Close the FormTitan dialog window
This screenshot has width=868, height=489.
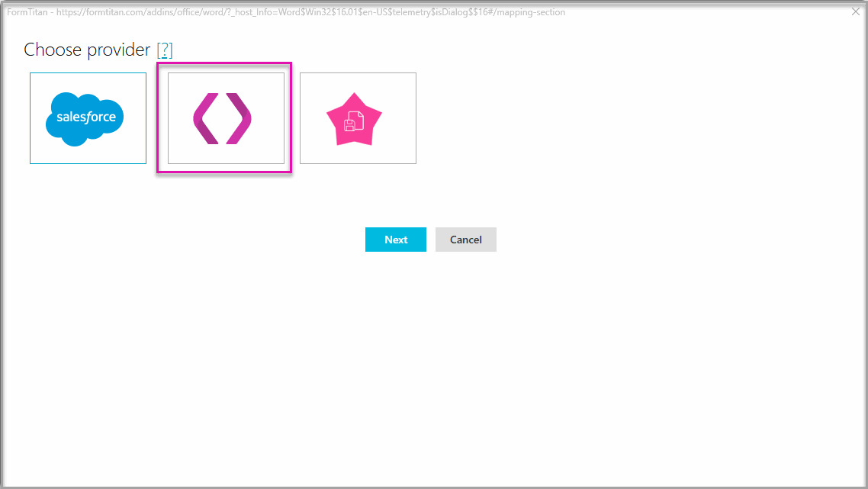tap(855, 11)
